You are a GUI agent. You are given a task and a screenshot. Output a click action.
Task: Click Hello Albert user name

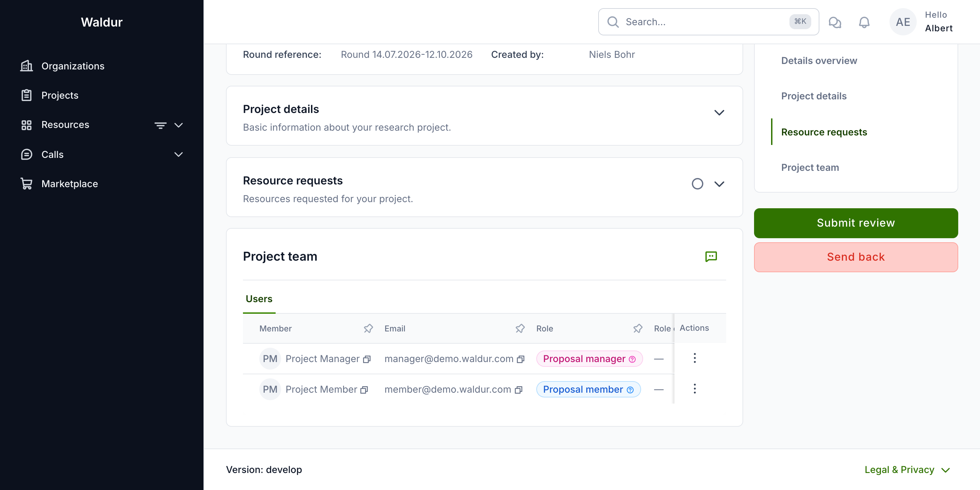click(938, 21)
